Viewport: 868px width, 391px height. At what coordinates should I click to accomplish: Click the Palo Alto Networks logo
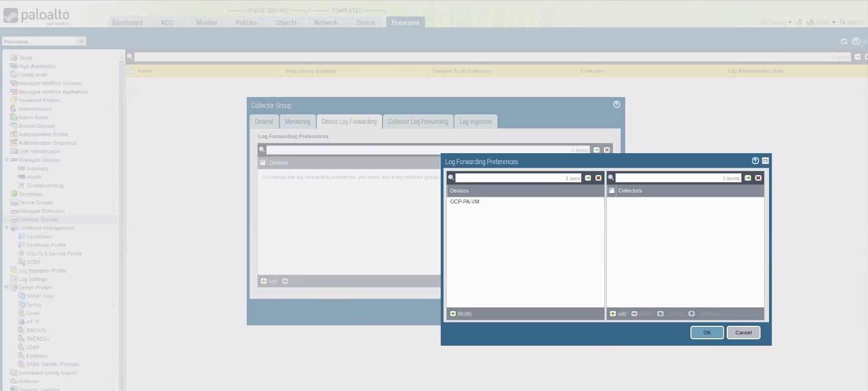point(36,16)
